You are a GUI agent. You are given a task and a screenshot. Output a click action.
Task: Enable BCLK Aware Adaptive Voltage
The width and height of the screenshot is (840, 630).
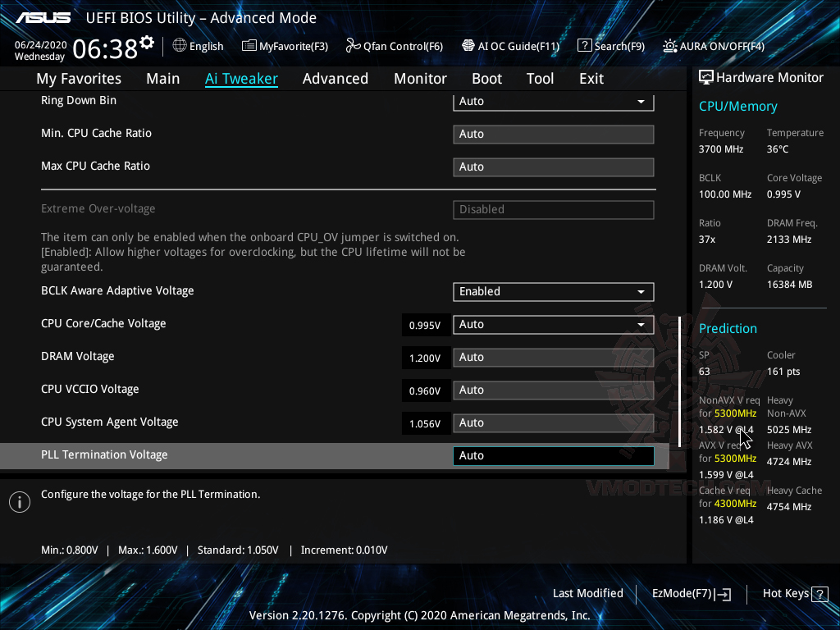(x=553, y=291)
